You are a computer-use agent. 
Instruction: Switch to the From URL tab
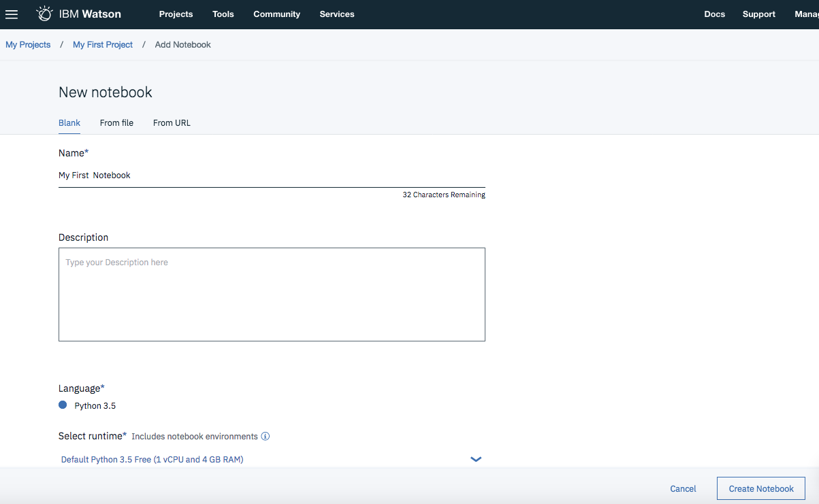click(171, 123)
